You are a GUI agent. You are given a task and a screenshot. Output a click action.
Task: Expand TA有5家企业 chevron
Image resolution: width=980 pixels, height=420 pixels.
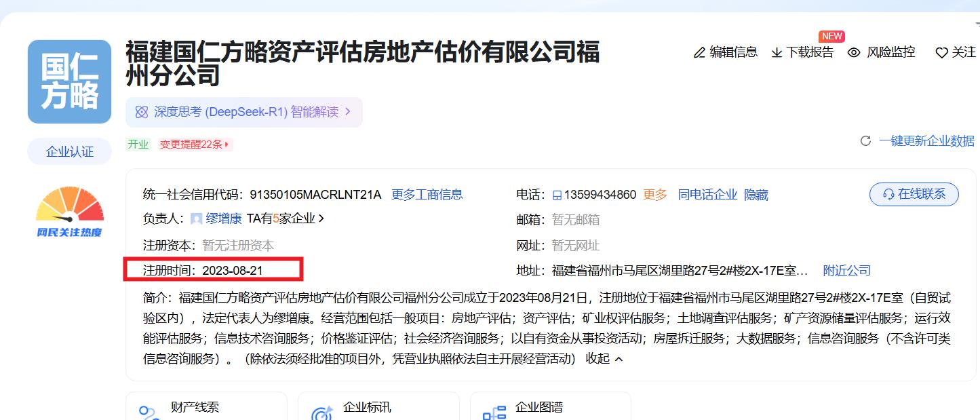coord(321,218)
